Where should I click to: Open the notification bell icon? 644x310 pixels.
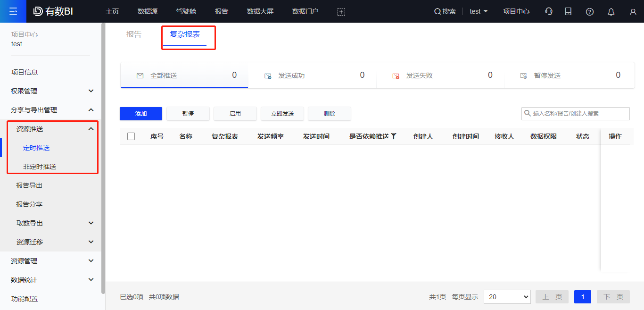(x=611, y=11)
